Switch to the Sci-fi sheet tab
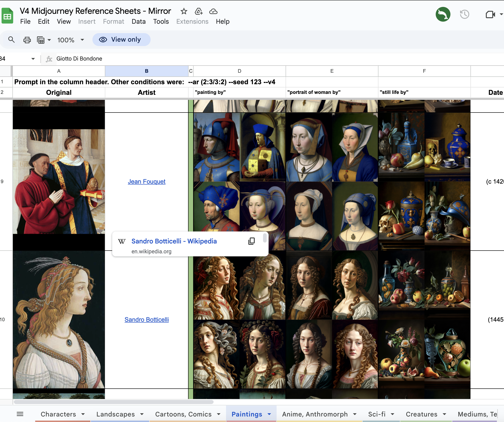The image size is (504, 422). (377, 414)
